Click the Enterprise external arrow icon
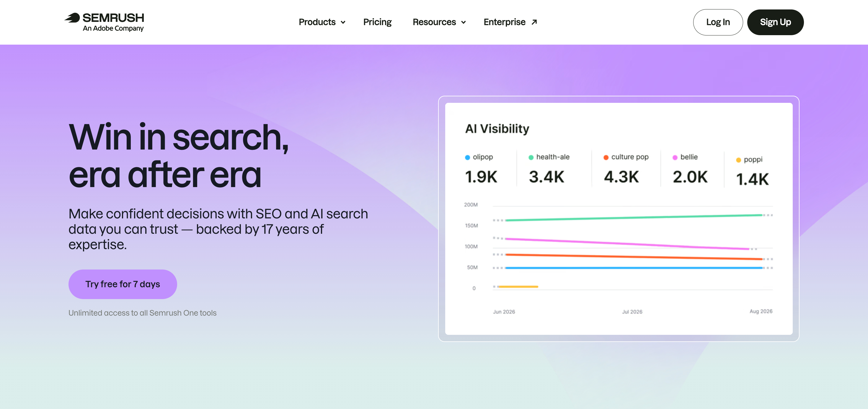 coord(534,22)
